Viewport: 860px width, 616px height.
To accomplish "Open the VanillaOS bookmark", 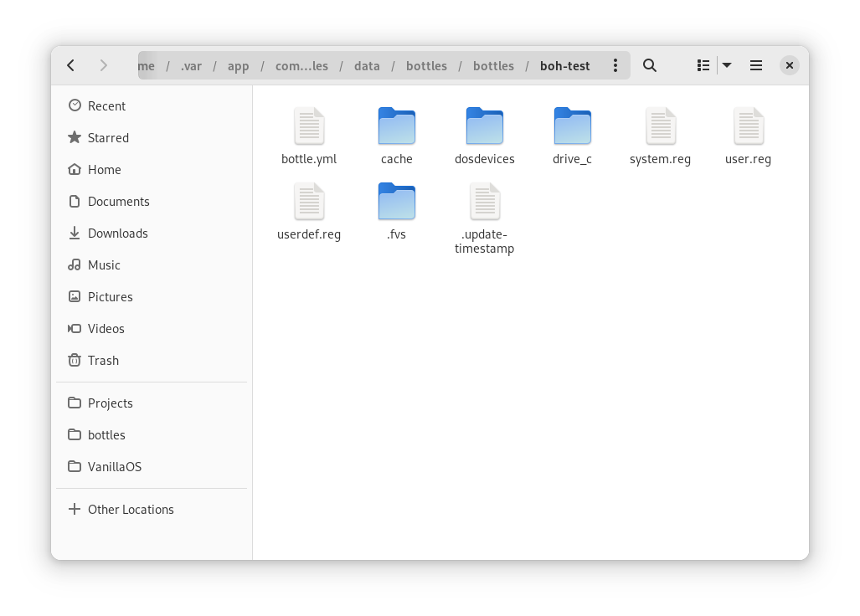I will (x=152, y=466).
